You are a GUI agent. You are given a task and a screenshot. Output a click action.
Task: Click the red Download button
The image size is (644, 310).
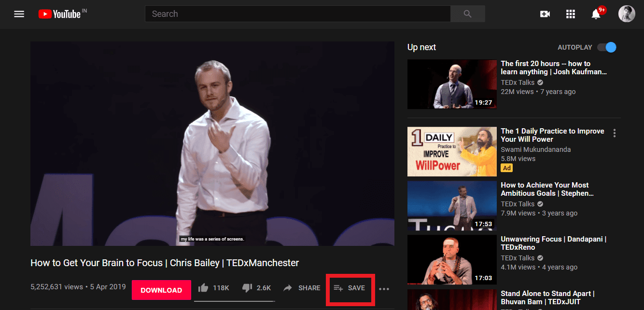pyautogui.click(x=161, y=290)
